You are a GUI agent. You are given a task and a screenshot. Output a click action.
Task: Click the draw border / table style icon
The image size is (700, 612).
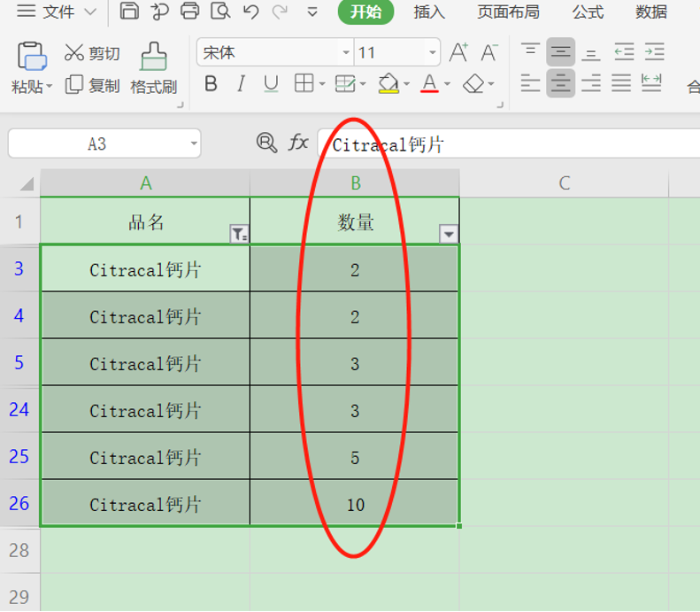(x=345, y=83)
